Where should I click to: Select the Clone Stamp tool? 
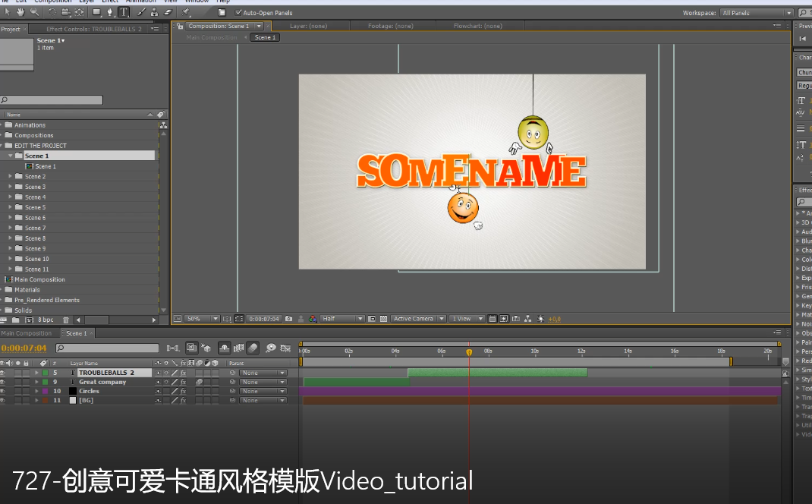[154, 12]
